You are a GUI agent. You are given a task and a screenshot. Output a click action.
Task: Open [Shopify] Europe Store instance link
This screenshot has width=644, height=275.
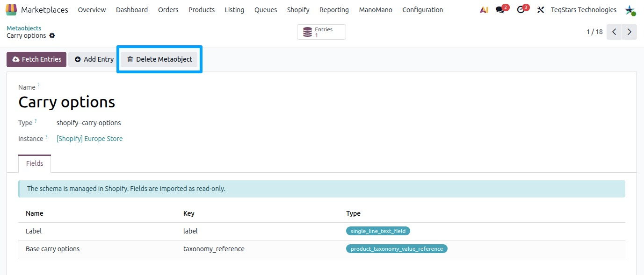click(x=90, y=139)
